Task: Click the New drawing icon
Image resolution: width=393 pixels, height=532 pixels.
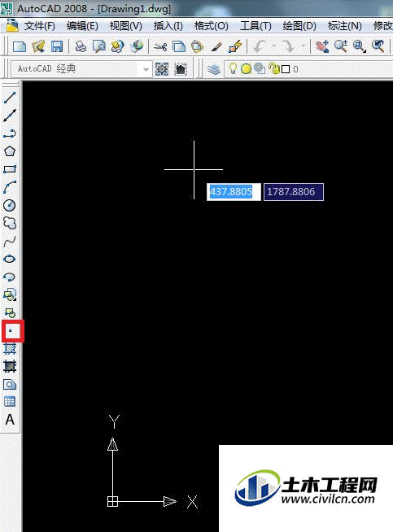Action: tap(20, 46)
